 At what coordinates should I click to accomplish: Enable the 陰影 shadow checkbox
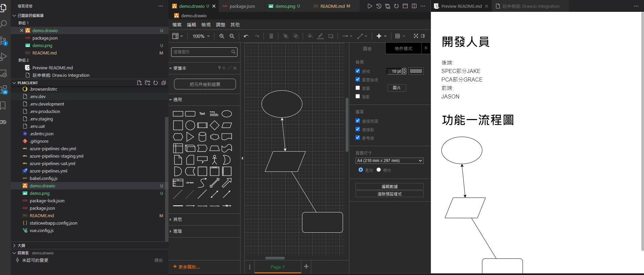pos(358,96)
